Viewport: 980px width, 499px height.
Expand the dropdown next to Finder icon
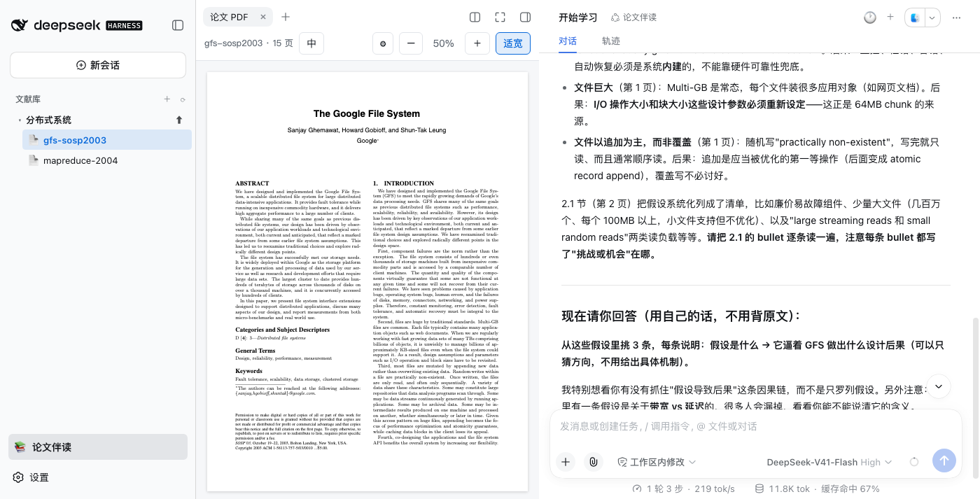click(x=932, y=17)
